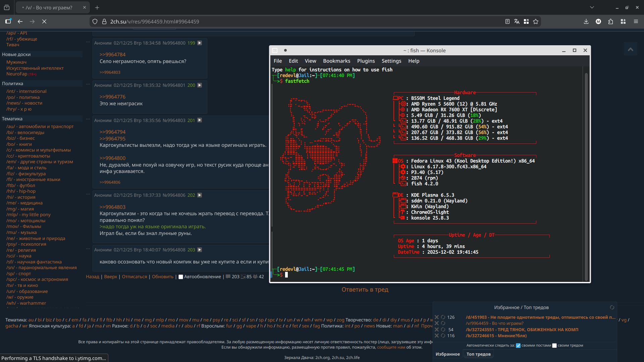Stop loading the page
The width and height of the screenshot is (644, 362).
[x=44, y=21]
